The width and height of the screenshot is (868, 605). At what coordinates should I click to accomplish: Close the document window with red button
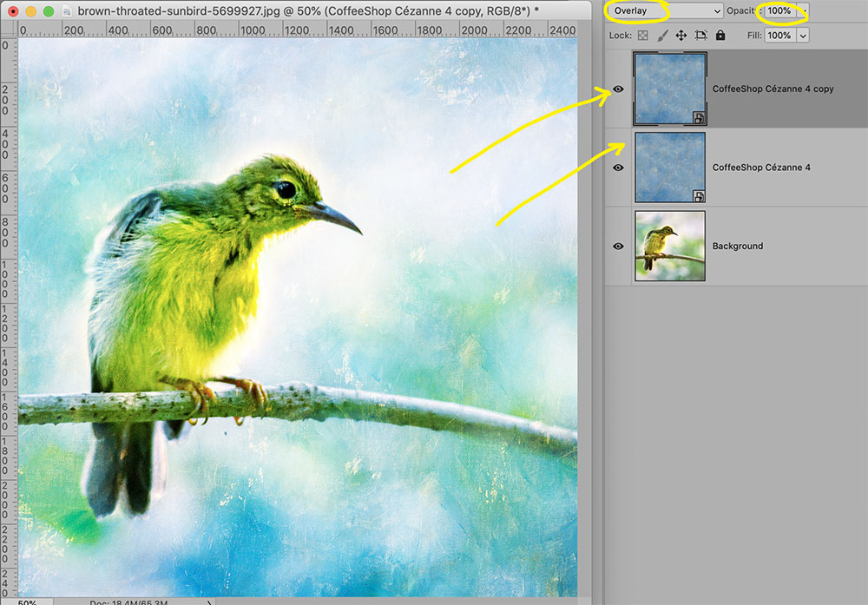[13, 11]
